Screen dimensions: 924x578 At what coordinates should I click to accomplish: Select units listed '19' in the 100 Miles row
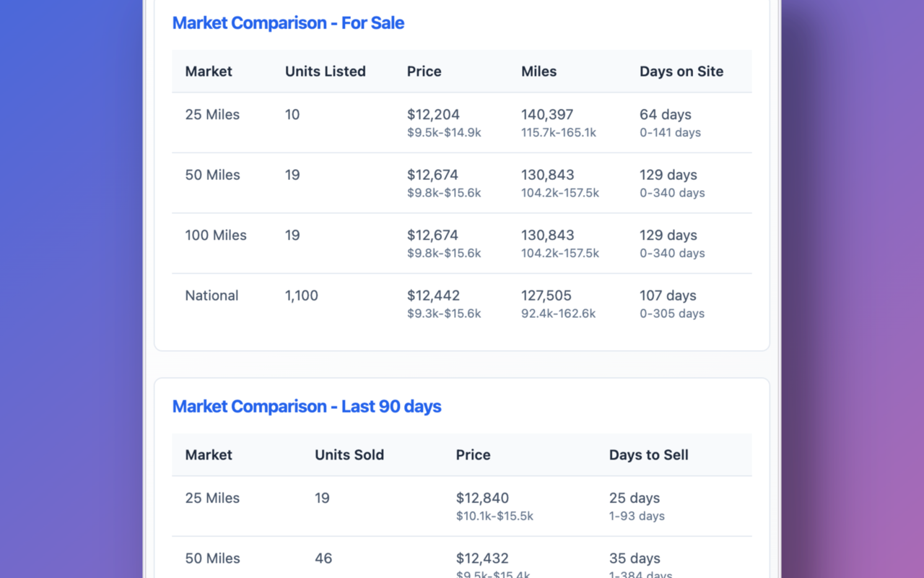292,236
